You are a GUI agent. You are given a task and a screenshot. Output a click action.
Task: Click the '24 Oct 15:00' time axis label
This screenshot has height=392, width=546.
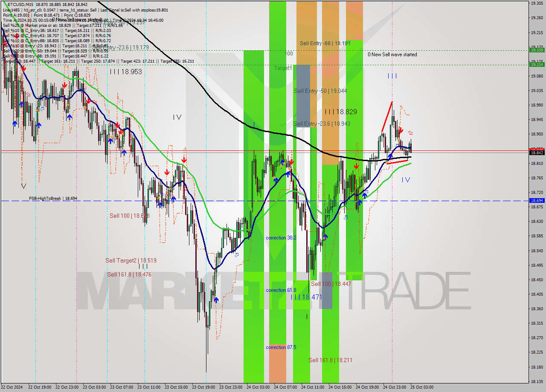pos(340,387)
